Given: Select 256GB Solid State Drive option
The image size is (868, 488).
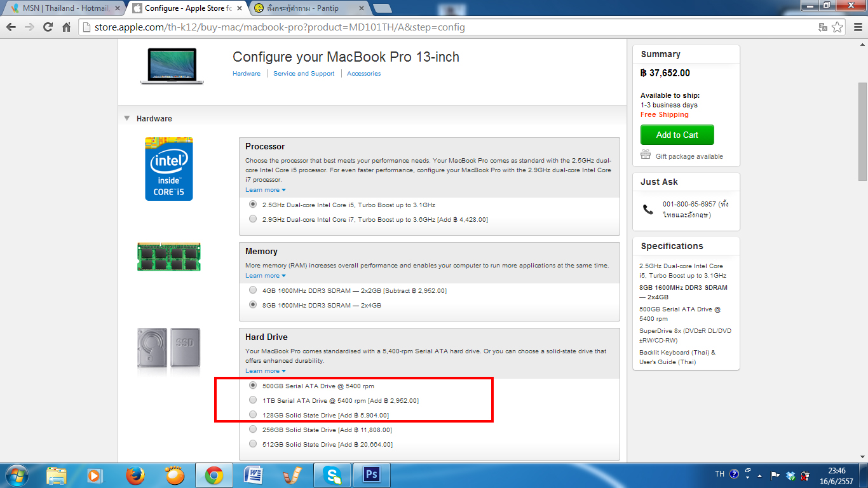Looking at the screenshot, I should (253, 430).
